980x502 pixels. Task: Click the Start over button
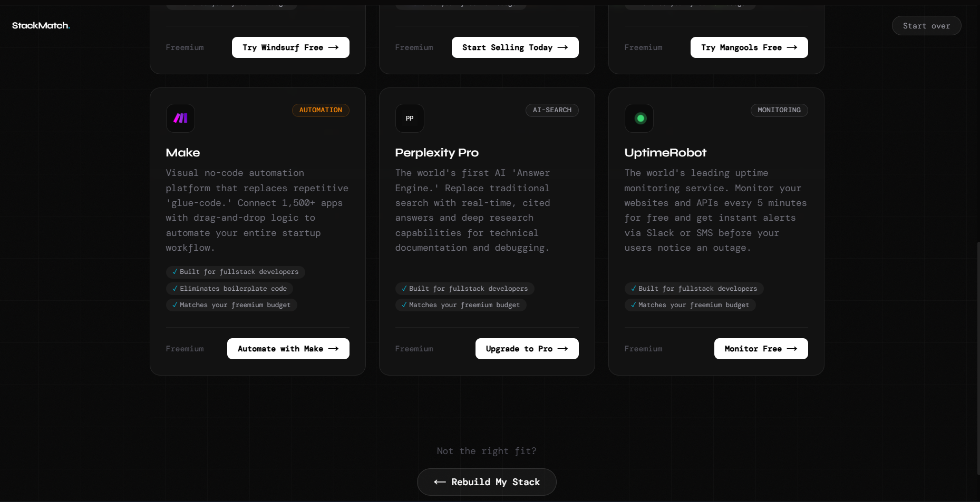point(926,25)
